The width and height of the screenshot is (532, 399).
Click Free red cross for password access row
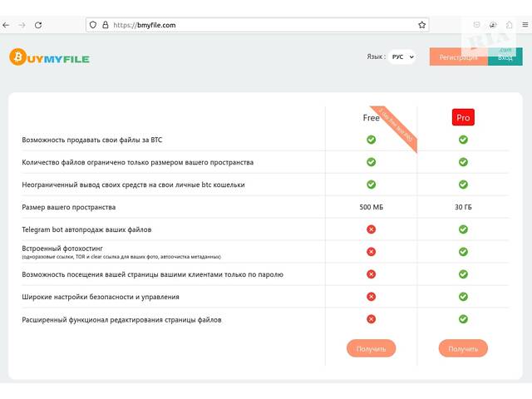(x=372, y=274)
